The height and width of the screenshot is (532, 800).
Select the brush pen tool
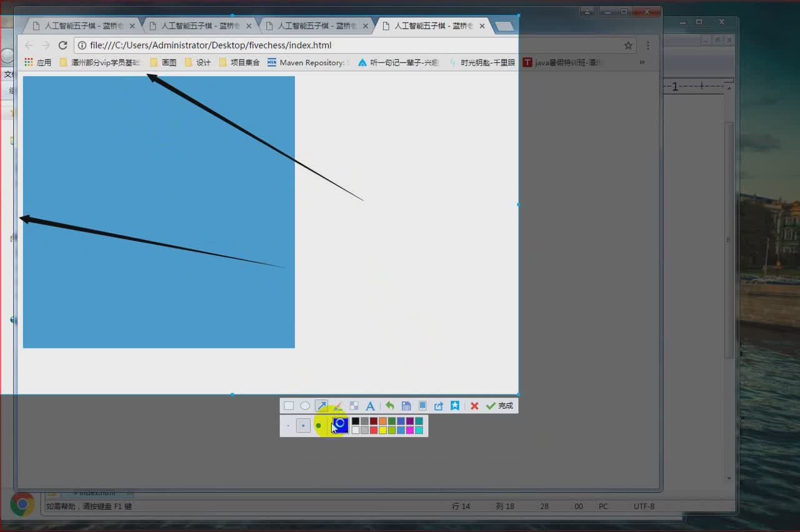(x=337, y=406)
